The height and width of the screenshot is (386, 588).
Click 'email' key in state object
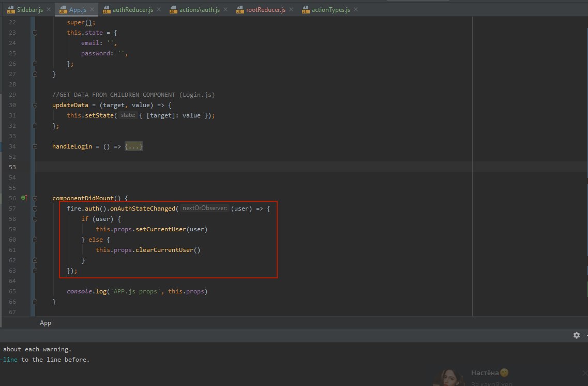pyautogui.click(x=90, y=43)
